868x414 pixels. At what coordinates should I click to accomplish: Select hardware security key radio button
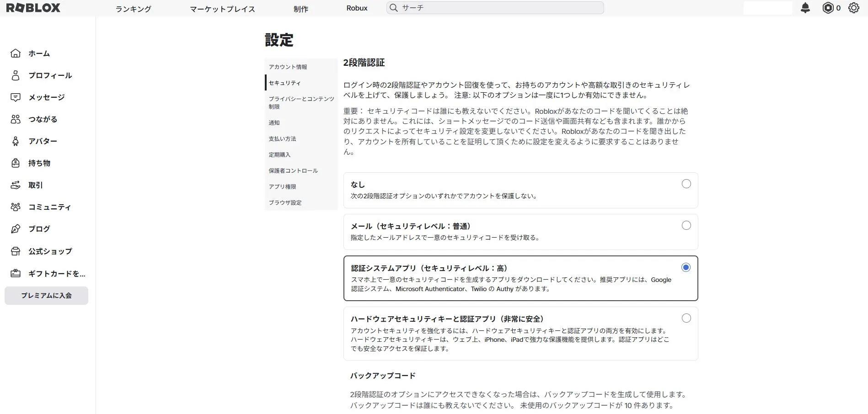(x=686, y=318)
